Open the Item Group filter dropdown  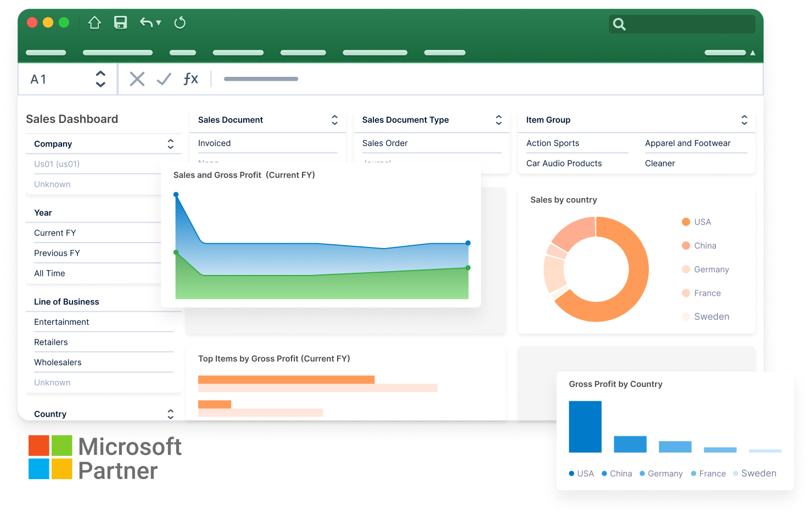744,120
